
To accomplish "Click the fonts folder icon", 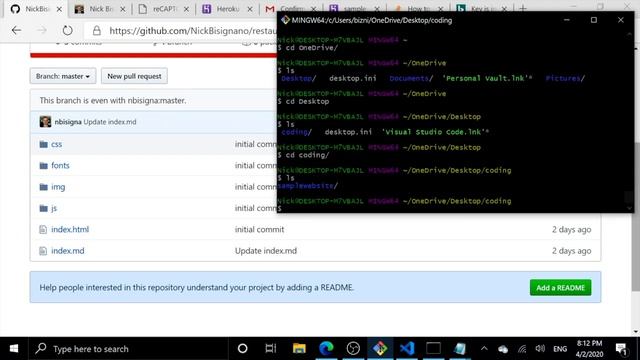I will (44, 165).
